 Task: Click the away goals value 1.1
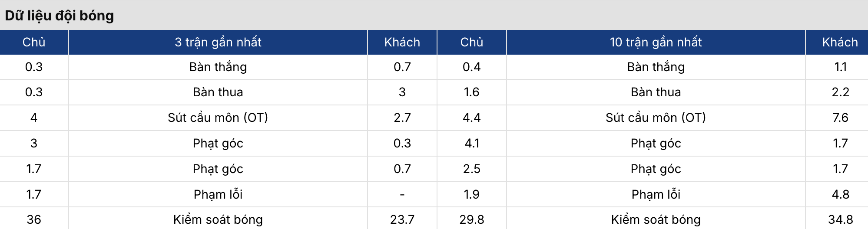point(840,67)
